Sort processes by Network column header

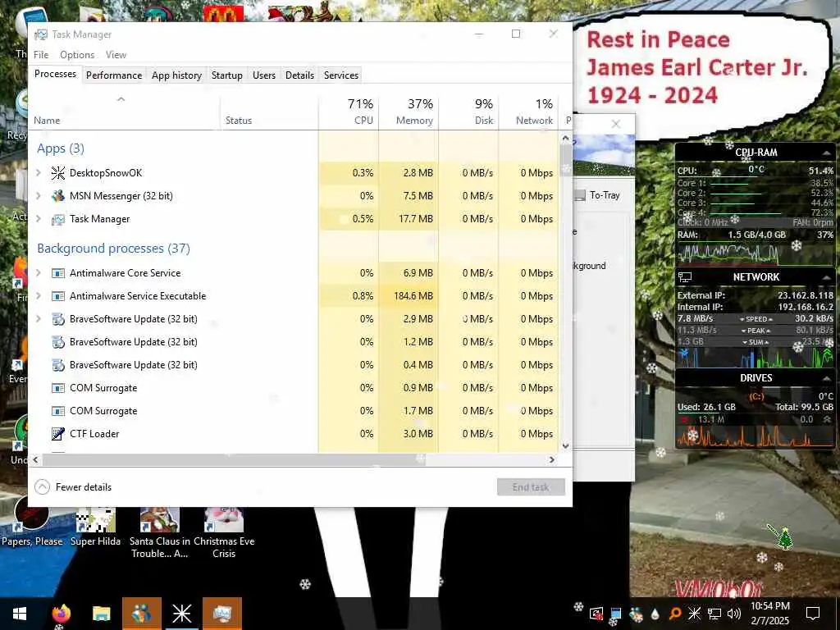(528, 112)
